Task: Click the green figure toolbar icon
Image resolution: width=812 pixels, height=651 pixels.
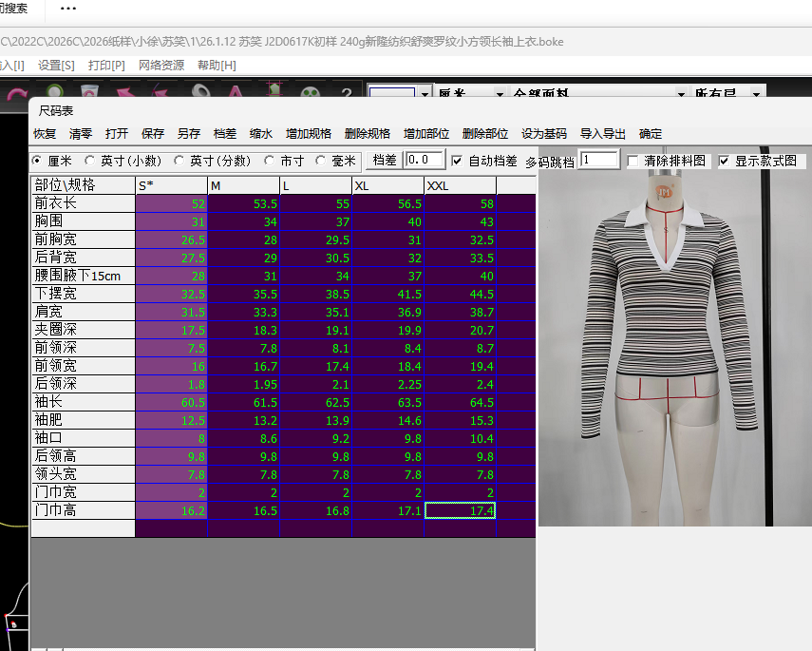Action: point(274,91)
